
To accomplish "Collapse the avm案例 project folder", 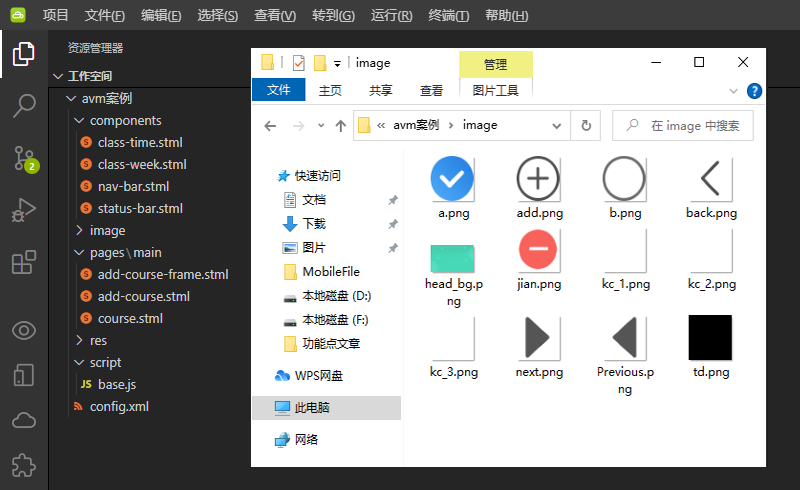I will [71, 99].
